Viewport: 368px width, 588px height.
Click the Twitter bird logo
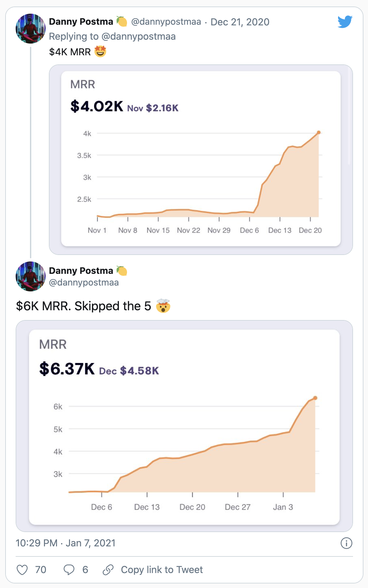pos(345,22)
